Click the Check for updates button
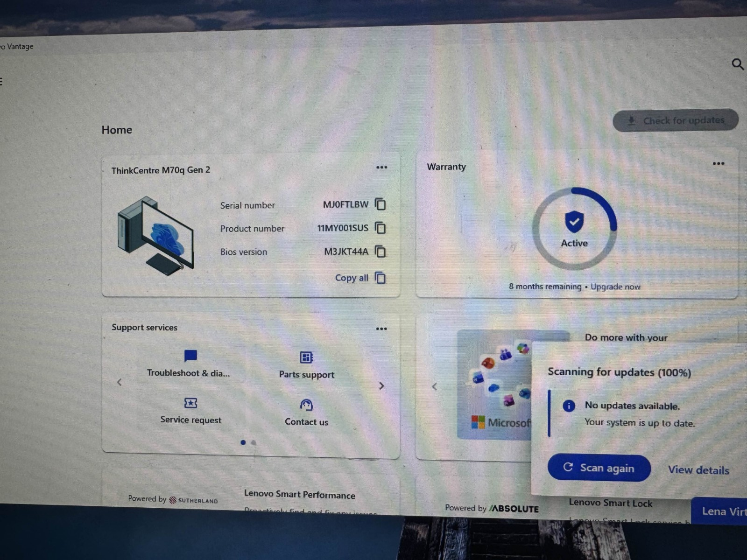Viewport: 747px width, 560px height. coord(676,120)
